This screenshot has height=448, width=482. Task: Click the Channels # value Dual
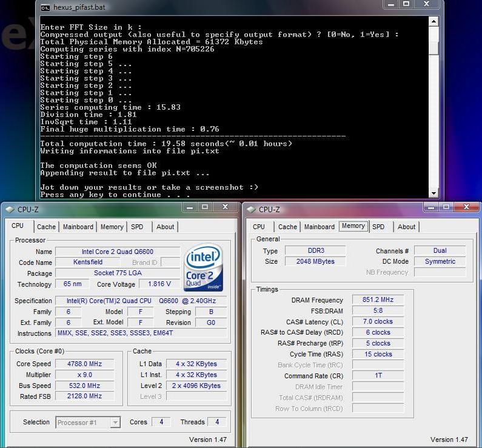tap(440, 250)
